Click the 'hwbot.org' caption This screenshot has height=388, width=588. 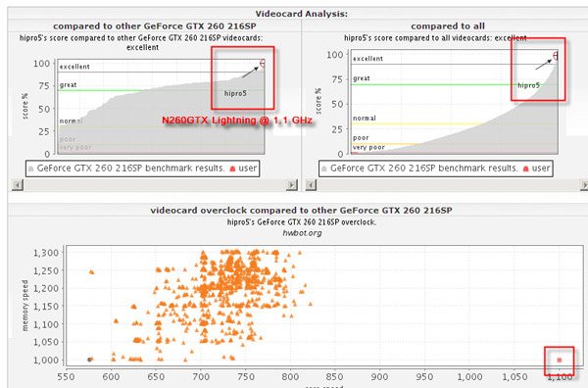[302, 233]
